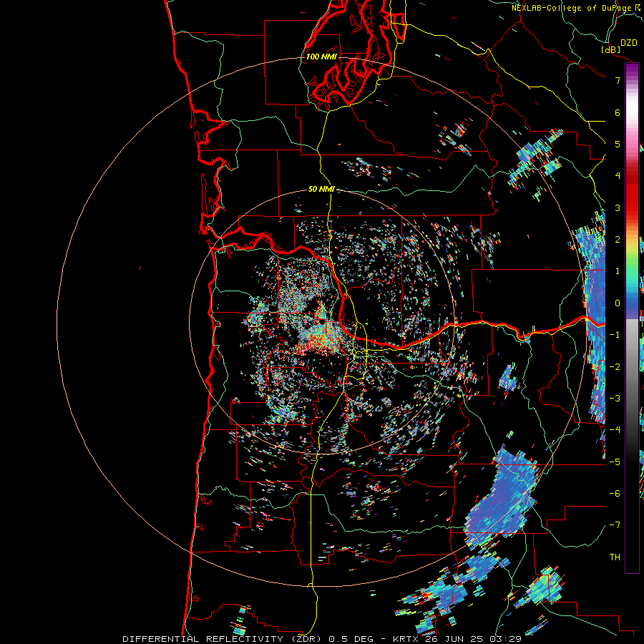
Task: Click the 0 tick label on scale
Action: 618,303
